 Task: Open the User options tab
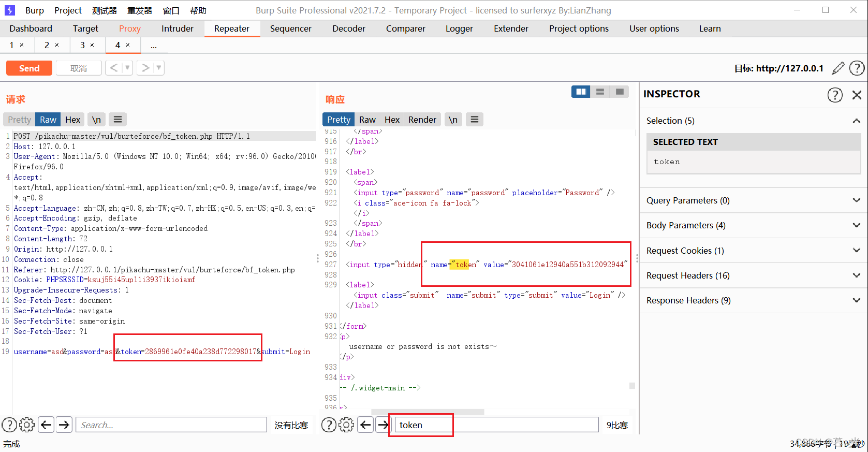(654, 28)
